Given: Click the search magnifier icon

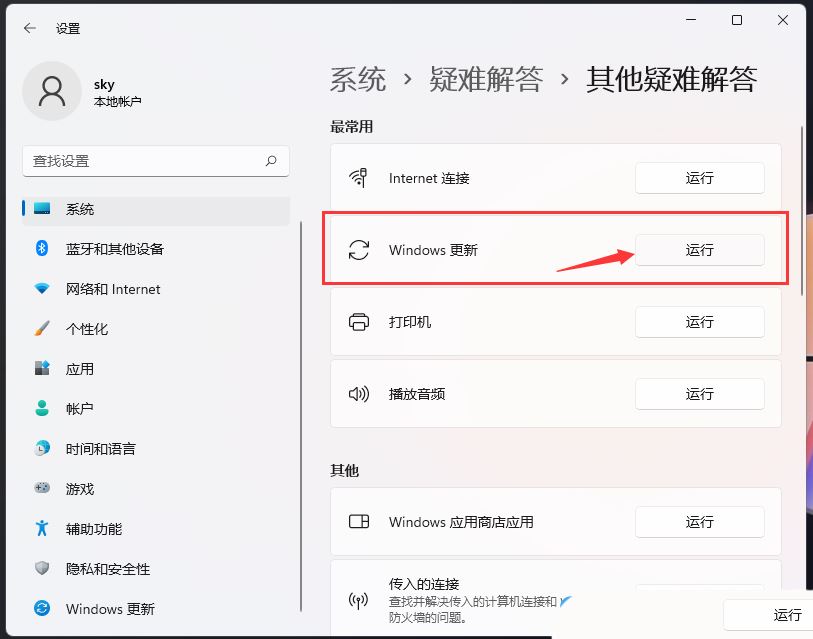Looking at the screenshot, I should click(x=271, y=161).
